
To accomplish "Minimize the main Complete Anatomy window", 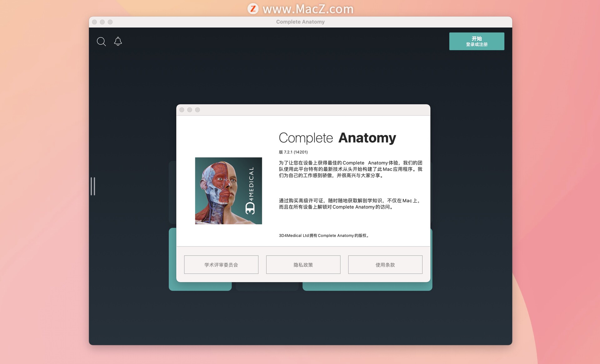I will [x=102, y=22].
